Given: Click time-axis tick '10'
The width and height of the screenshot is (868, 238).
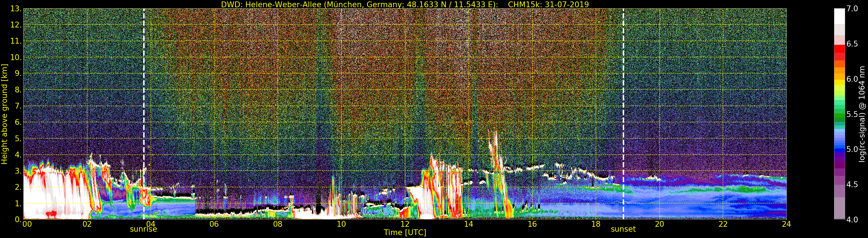Looking at the screenshot, I should tap(341, 224).
